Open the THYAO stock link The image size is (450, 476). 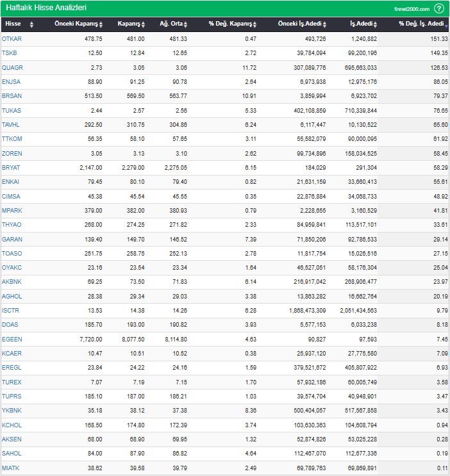click(12, 225)
